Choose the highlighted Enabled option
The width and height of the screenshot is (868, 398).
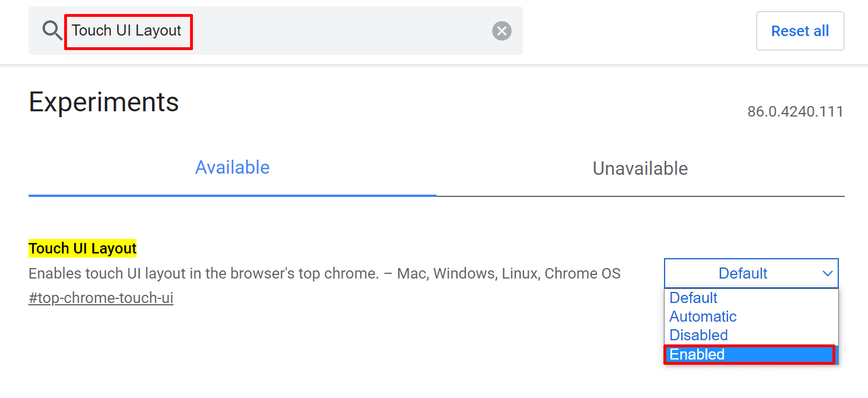[750, 354]
